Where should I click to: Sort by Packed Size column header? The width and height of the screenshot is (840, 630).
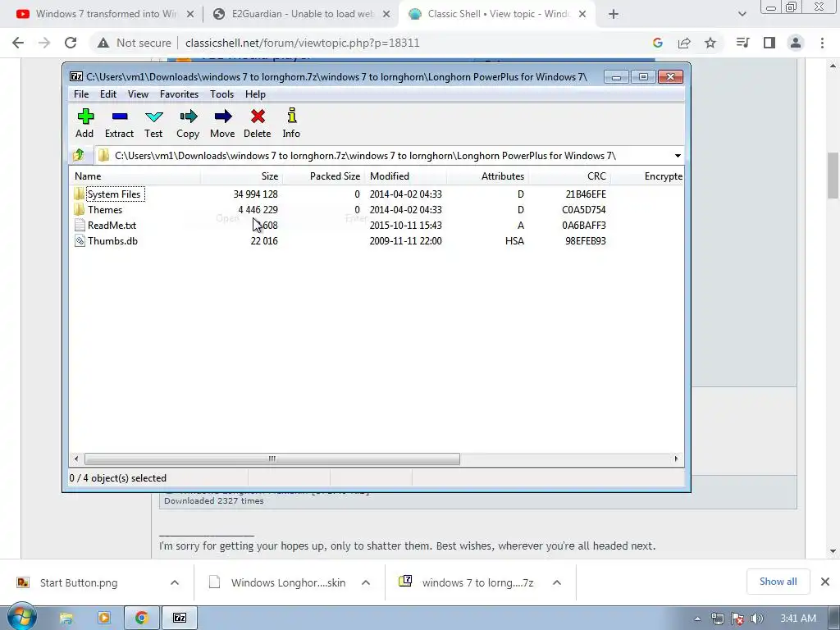(x=323, y=176)
